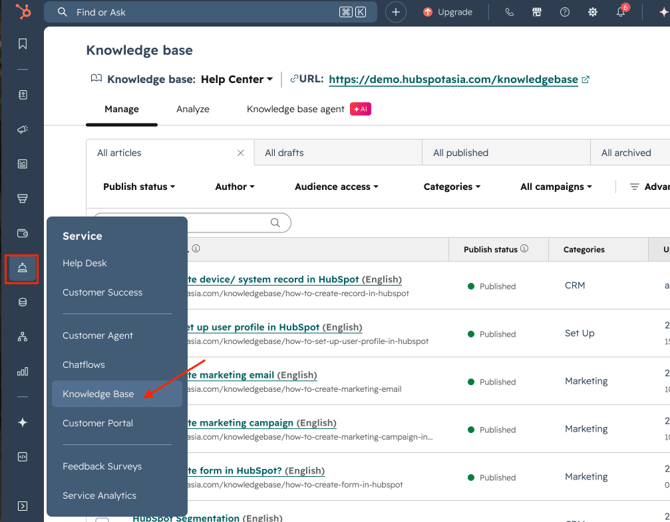Image resolution: width=670 pixels, height=522 pixels.
Task: Open Knowledge Base in Service menu
Action: (117, 394)
